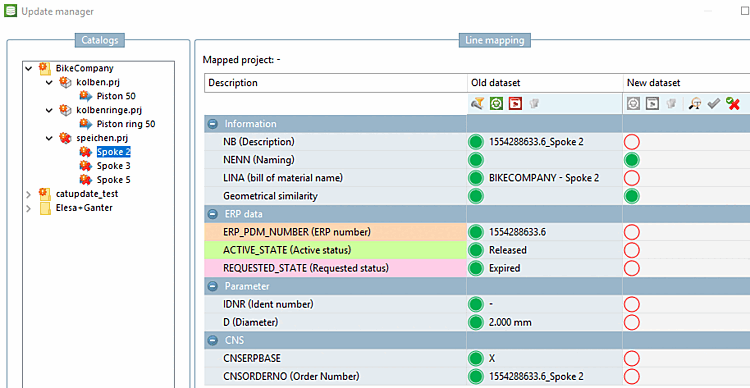750x388 pixels.
Task: Click the gray refresh icon under New dataset
Action: coord(633,103)
